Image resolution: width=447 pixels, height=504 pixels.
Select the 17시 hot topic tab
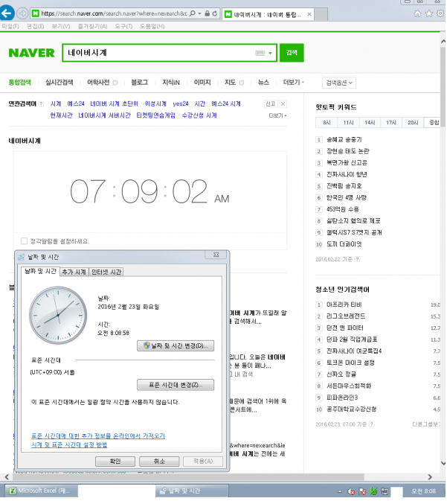click(x=391, y=123)
